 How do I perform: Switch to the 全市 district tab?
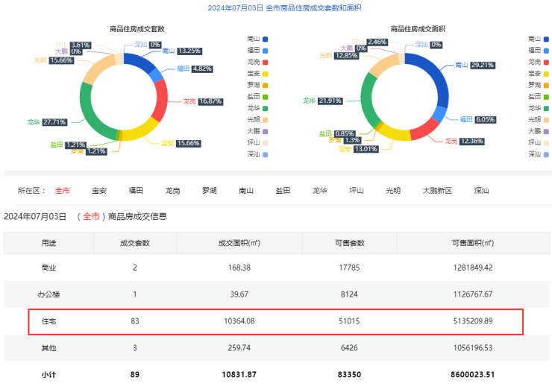(63, 191)
